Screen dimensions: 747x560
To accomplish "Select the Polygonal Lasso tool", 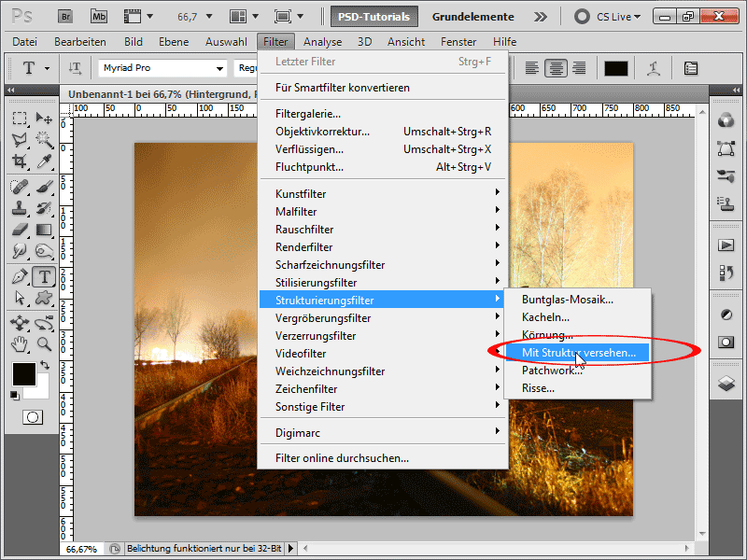I will point(20,139).
